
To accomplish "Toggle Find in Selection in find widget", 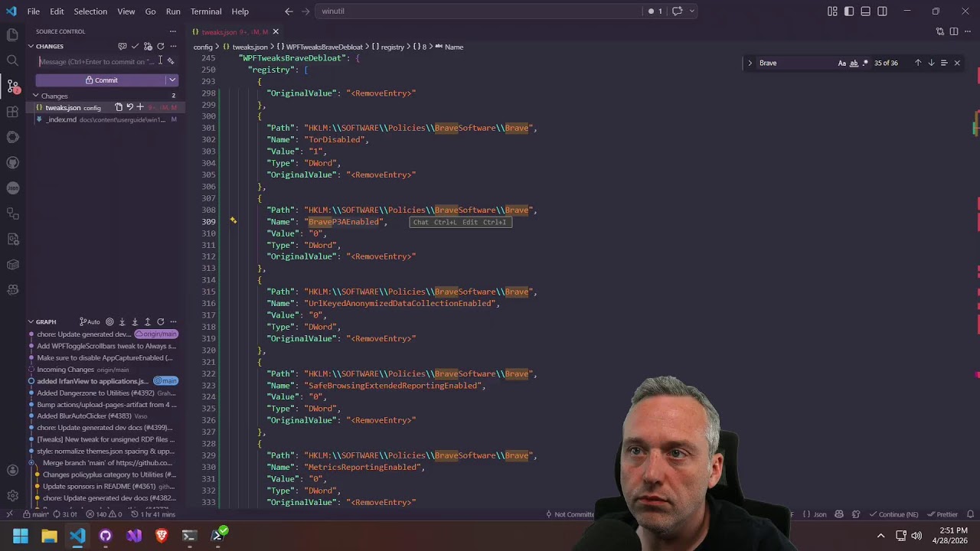I will 944,63.
